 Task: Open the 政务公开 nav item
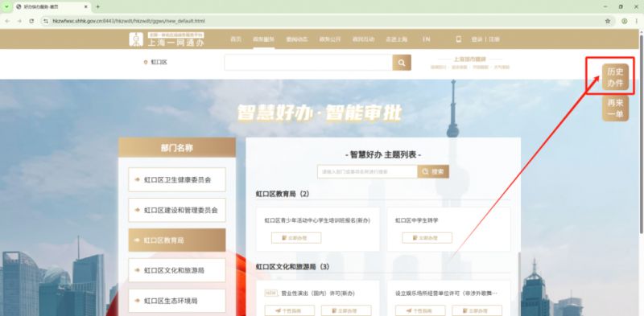pyautogui.click(x=330, y=39)
